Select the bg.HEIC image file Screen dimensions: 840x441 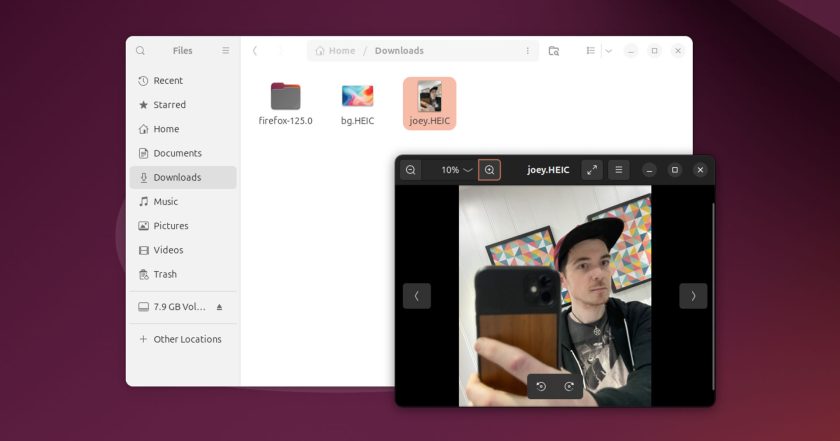pos(357,104)
